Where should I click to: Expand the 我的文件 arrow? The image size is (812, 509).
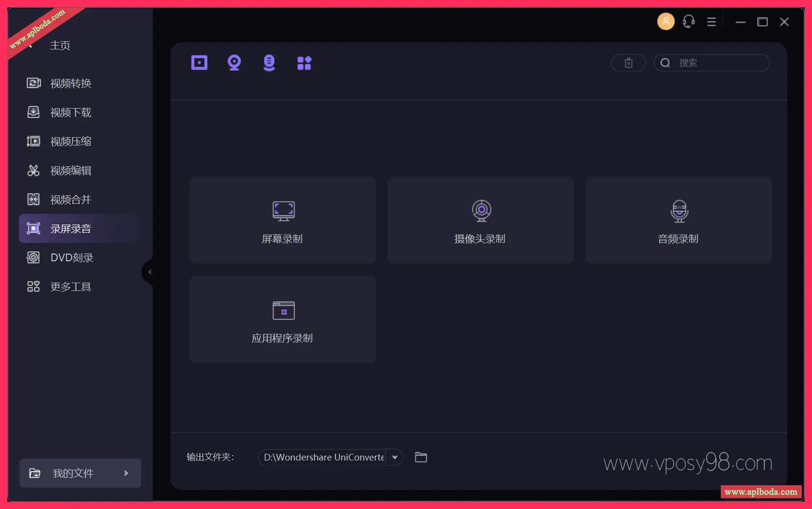coord(126,473)
